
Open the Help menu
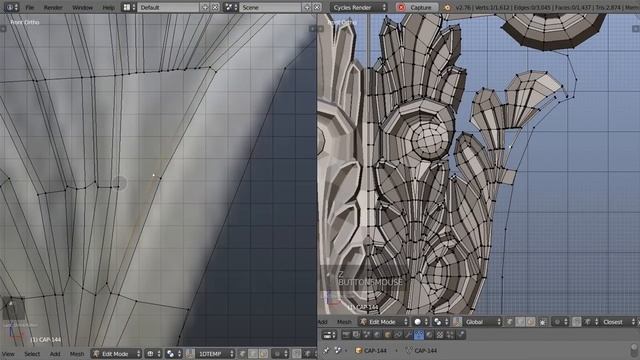(108, 7)
